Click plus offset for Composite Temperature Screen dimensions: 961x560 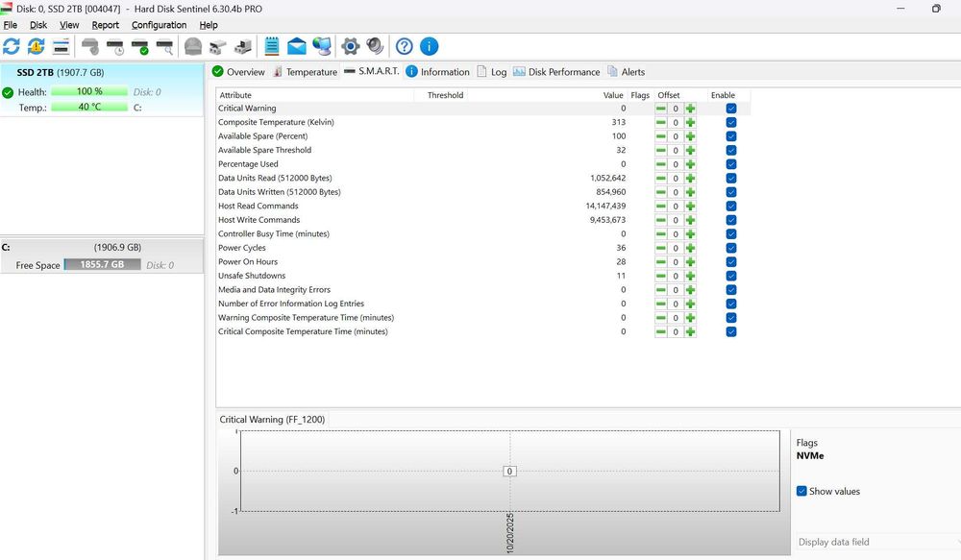(690, 123)
